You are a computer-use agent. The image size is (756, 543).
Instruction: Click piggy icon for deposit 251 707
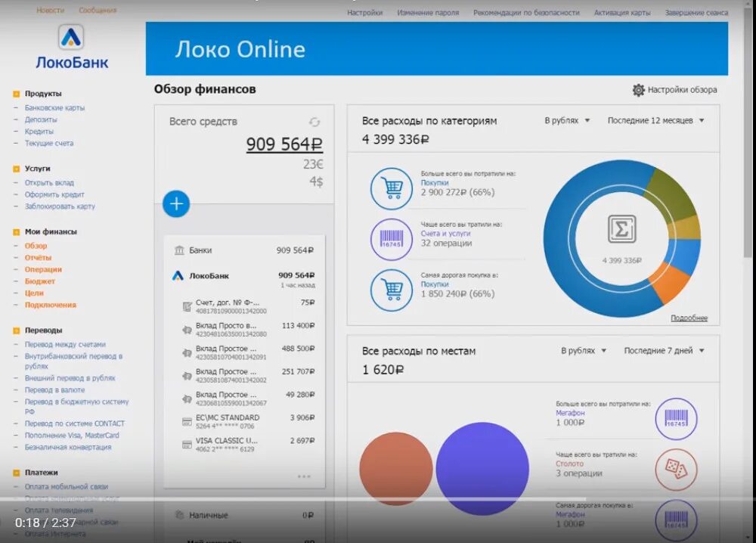[x=187, y=376]
